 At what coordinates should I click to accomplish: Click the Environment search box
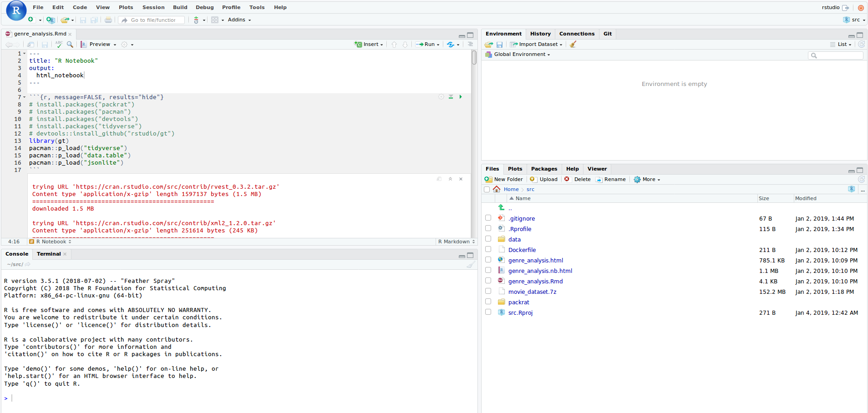[835, 55]
